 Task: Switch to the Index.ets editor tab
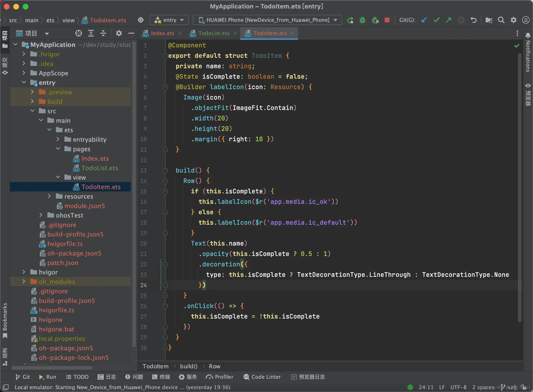pos(162,33)
